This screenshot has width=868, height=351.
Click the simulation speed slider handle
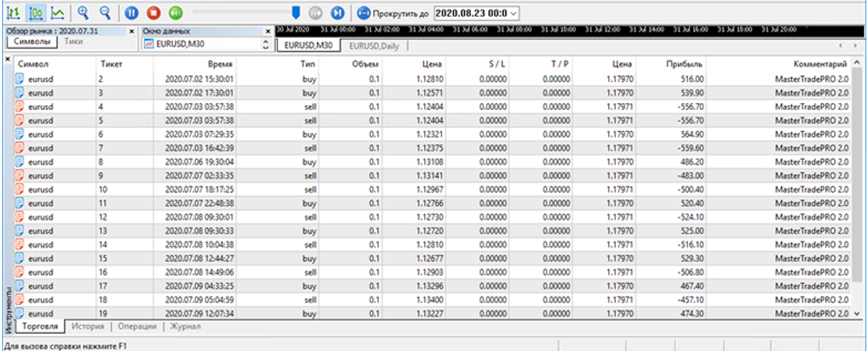(296, 12)
